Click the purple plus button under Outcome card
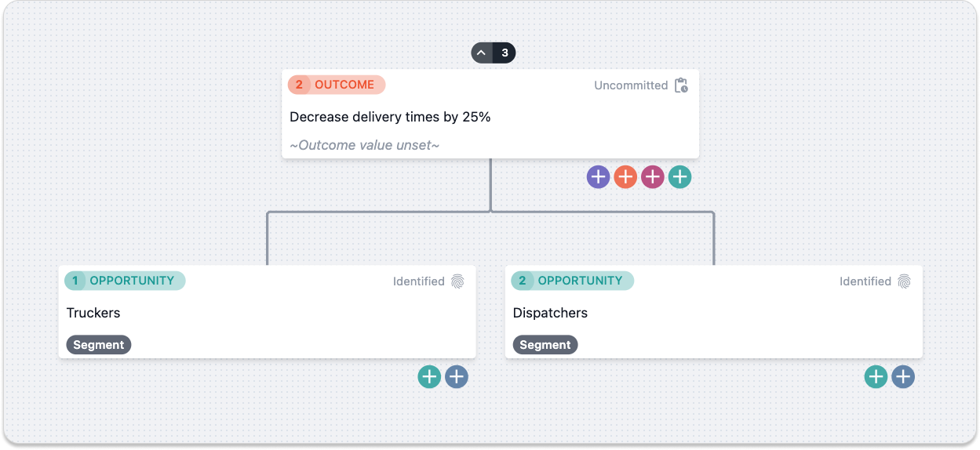The height and width of the screenshot is (450, 980). click(x=598, y=177)
